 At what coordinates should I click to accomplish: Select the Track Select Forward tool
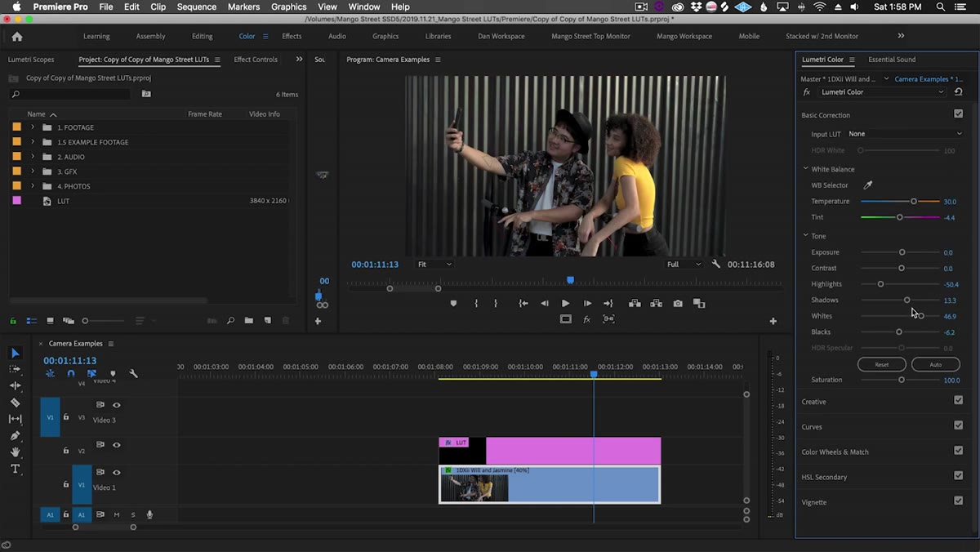click(15, 369)
